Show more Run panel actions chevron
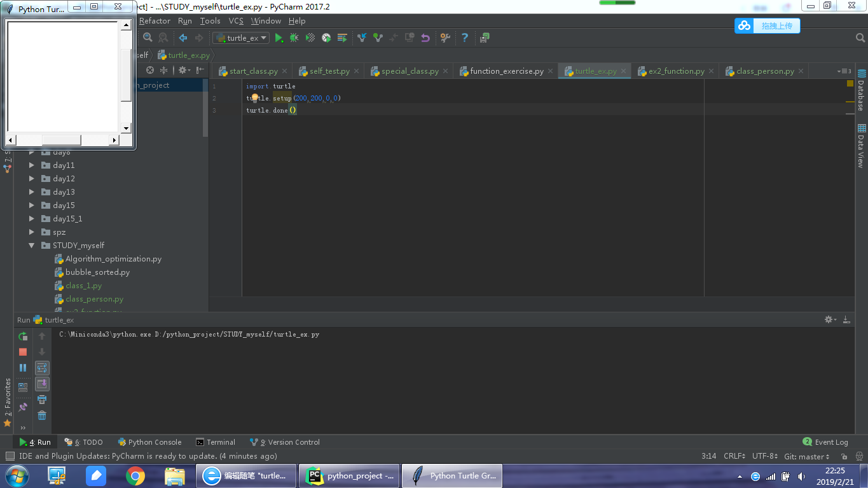 pyautogui.click(x=23, y=428)
